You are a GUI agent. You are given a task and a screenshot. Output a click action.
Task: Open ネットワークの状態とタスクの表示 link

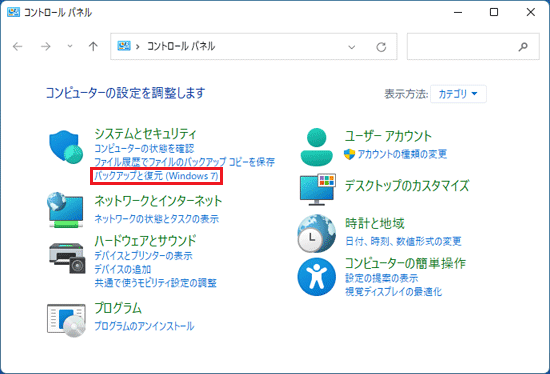(156, 219)
